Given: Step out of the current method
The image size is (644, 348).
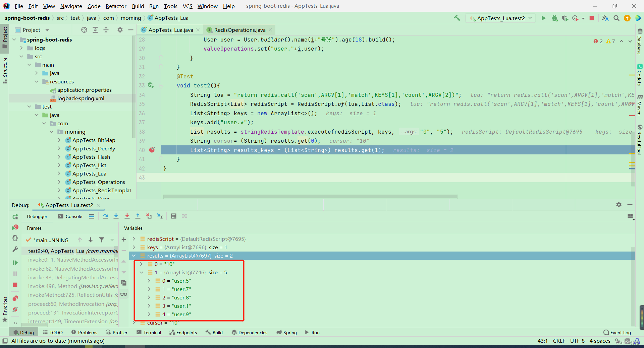Looking at the screenshot, I should coord(138,216).
